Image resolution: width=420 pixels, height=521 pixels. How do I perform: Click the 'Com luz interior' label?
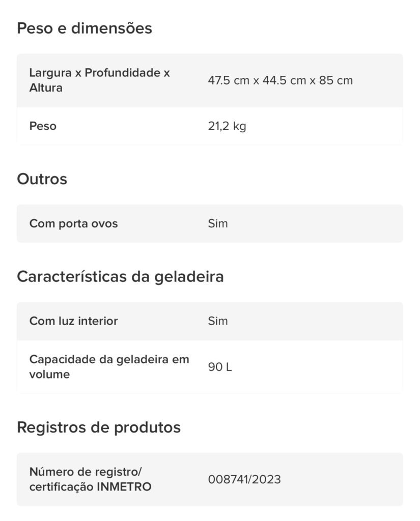pyautogui.click(x=73, y=321)
